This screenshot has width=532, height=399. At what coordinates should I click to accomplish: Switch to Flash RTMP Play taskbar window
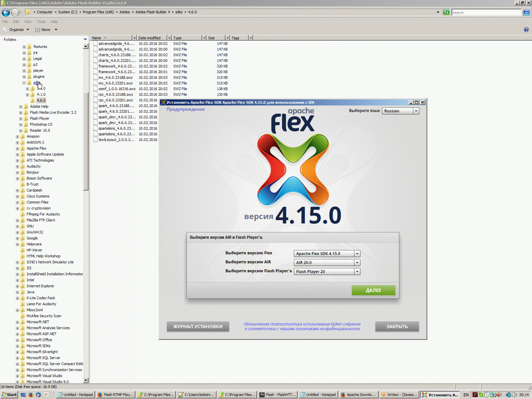click(115, 395)
